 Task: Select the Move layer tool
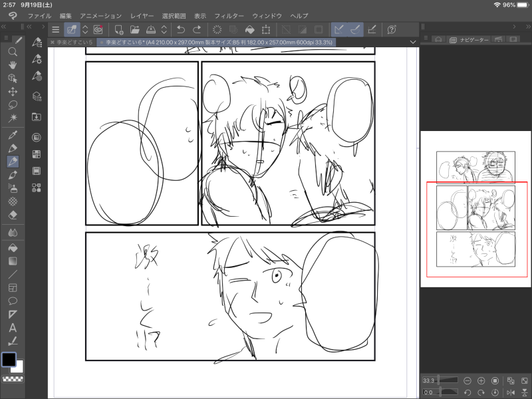[13, 92]
